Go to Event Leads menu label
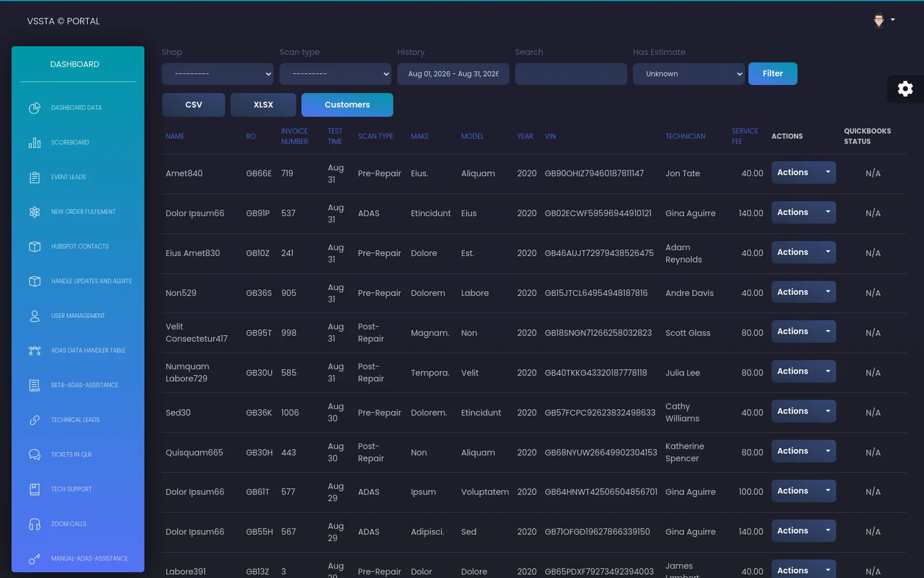The width and height of the screenshot is (924, 578). (69, 177)
